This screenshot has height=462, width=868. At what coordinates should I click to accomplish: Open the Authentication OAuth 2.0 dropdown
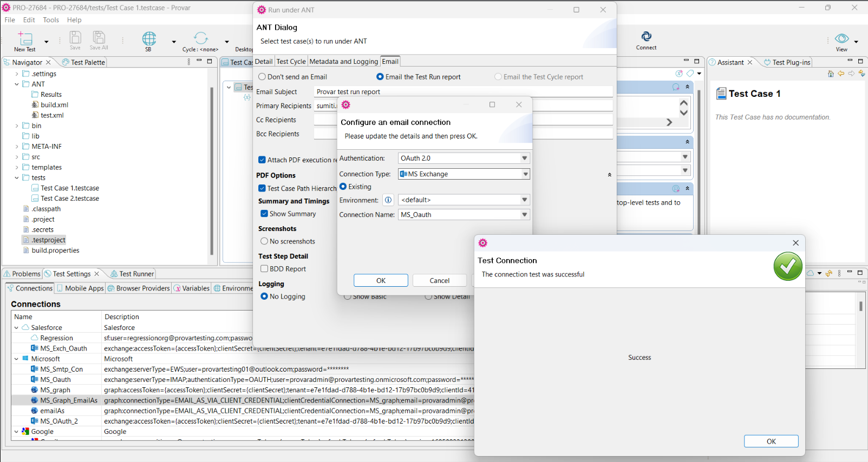coord(464,159)
